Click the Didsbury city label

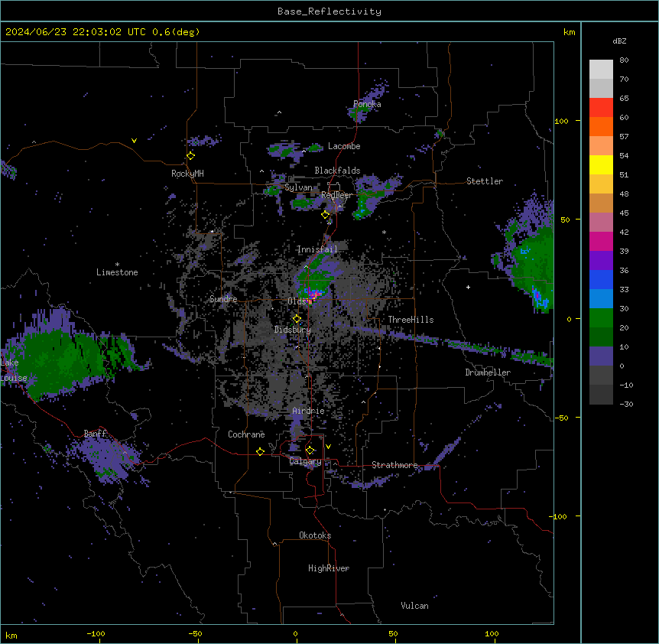coord(293,330)
